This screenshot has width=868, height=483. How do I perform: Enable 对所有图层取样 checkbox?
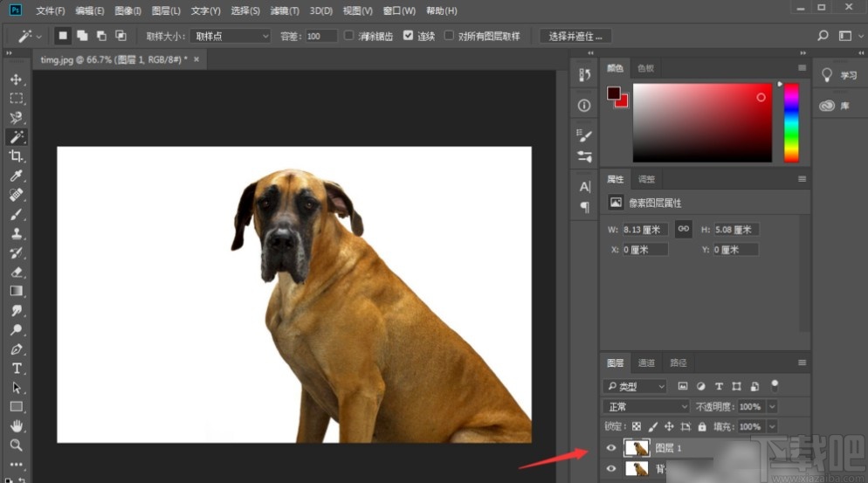pos(449,36)
